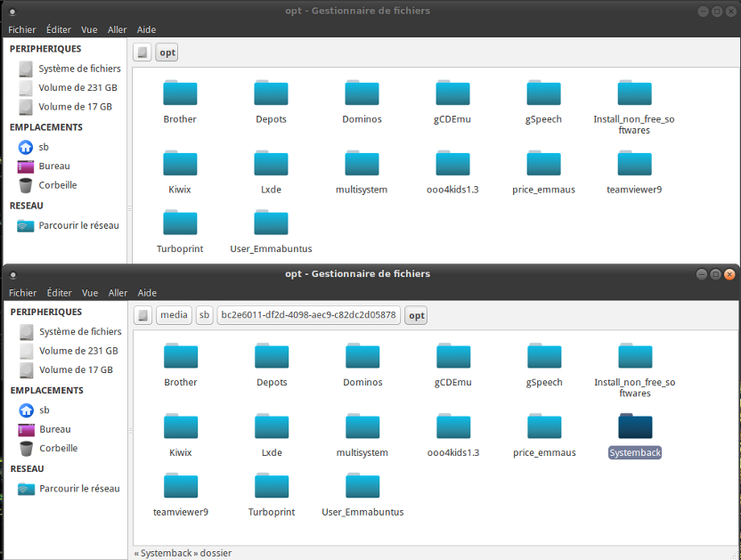Click Parcourir le réseau in lower sidebar
This screenshot has height=560, width=741.
point(69,489)
